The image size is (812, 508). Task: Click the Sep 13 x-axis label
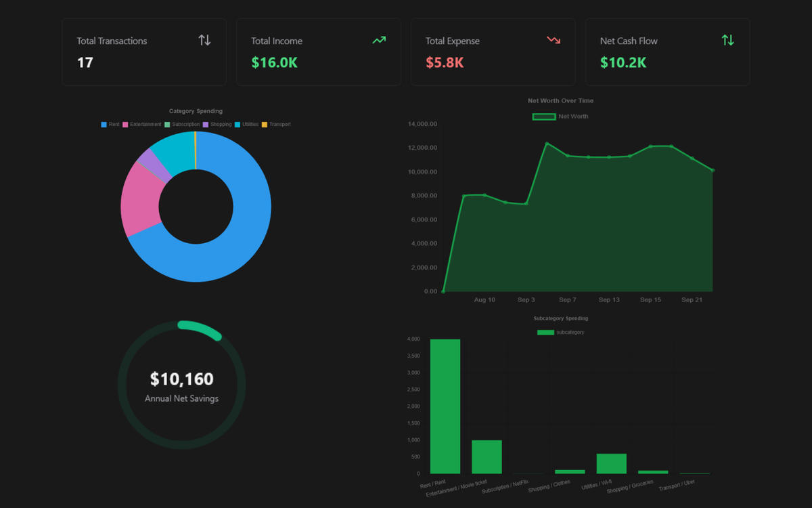click(x=609, y=299)
